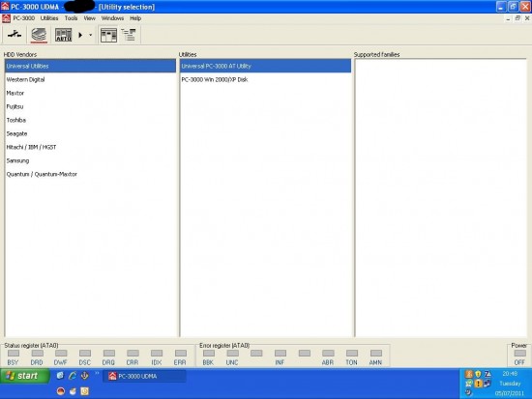Click the PC-3000 red house menu bar icon
Viewport: 532px width, 399px height.
6,18
